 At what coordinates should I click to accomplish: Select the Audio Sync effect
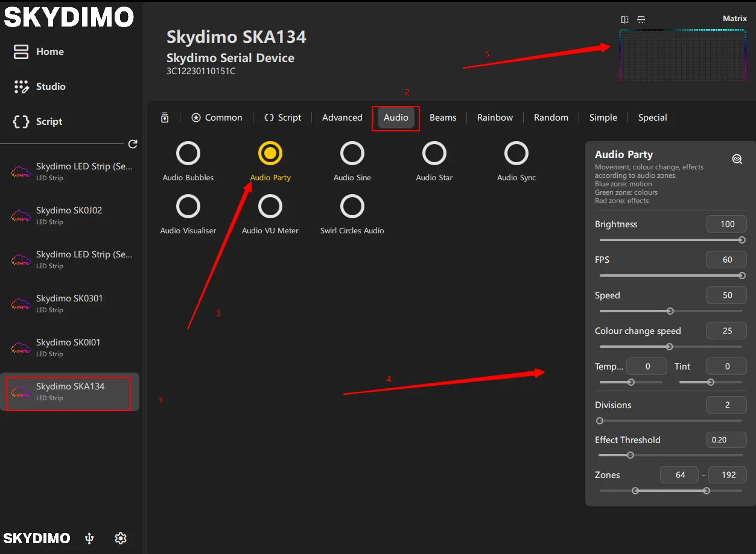coord(516,154)
